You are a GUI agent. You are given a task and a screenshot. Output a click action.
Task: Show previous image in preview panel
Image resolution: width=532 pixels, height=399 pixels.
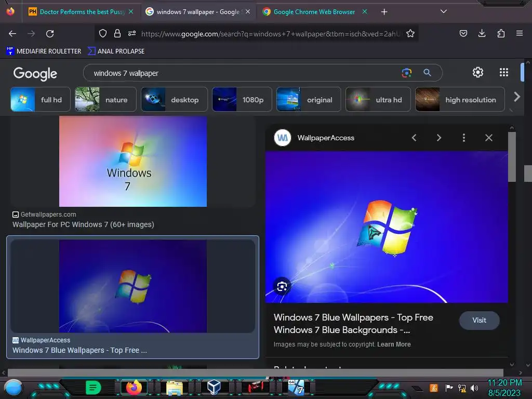point(414,138)
